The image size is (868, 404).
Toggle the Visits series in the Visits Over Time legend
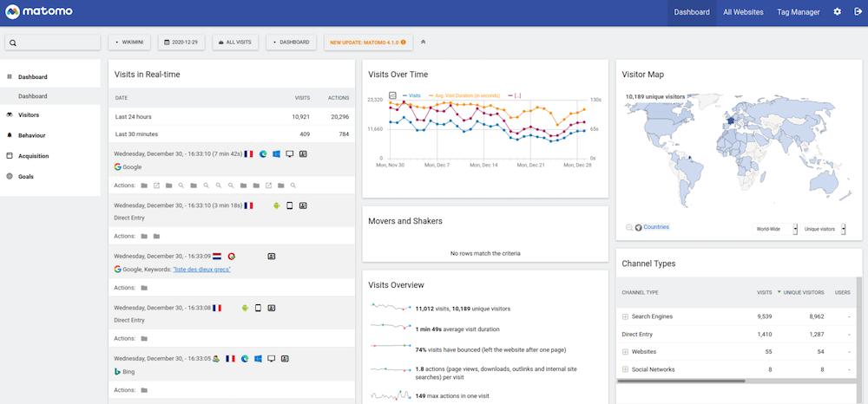pos(411,95)
